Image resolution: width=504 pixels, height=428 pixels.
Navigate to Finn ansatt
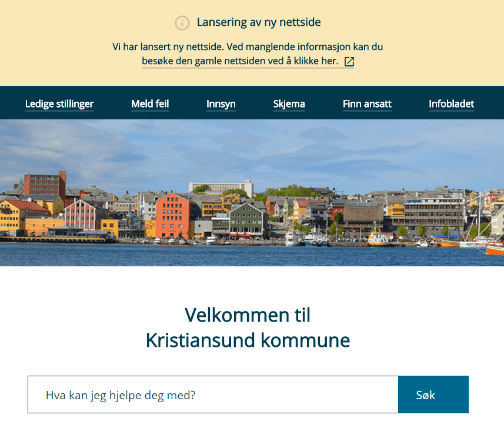367,104
